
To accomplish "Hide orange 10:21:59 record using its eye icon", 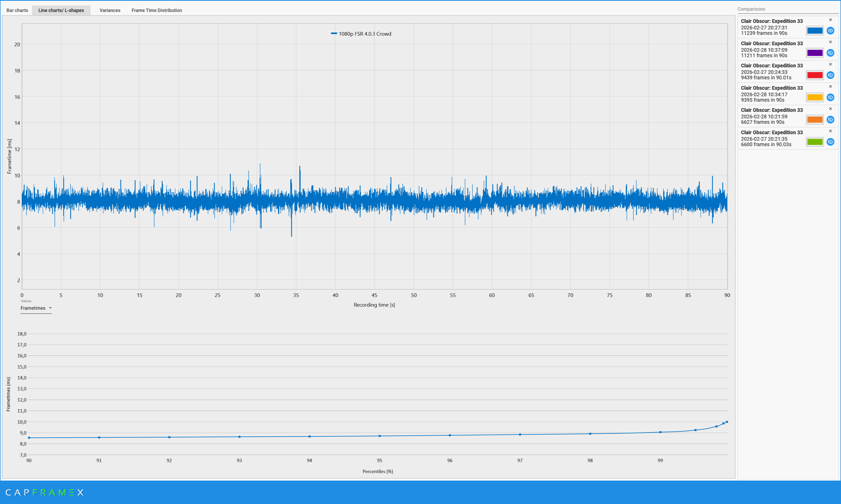I will click(x=831, y=120).
